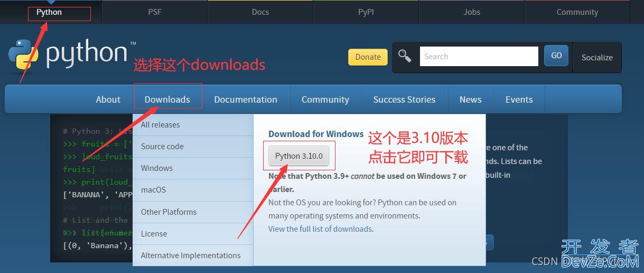
Task: Select Windows in Downloads menu
Action: point(193,168)
